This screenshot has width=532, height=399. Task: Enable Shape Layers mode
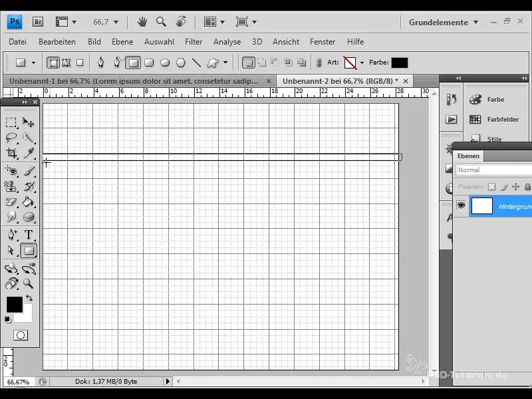pyautogui.click(x=54, y=63)
